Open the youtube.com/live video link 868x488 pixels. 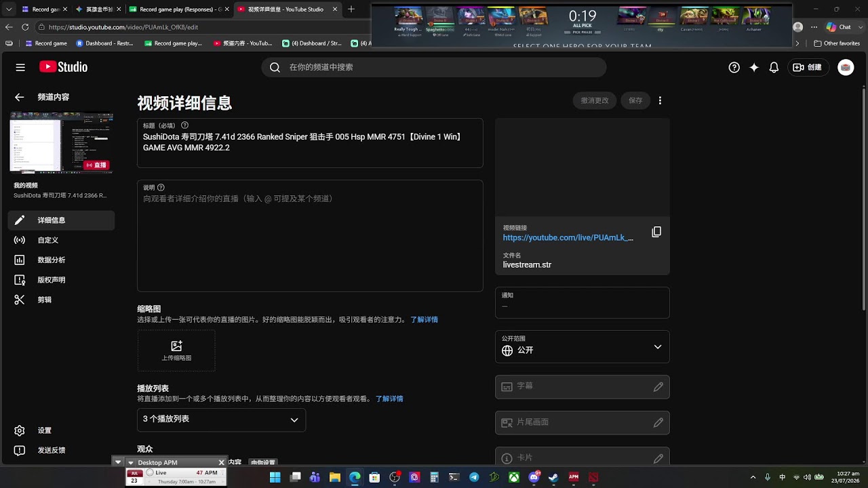point(568,238)
